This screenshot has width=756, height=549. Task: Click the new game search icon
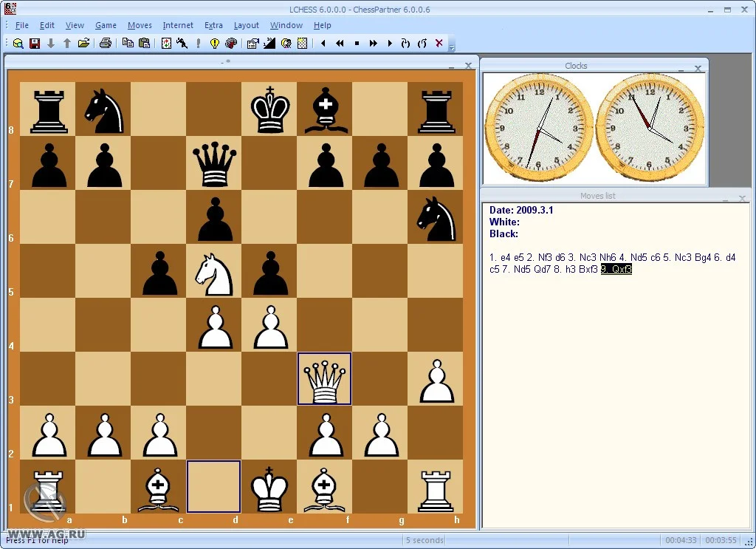(18, 44)
